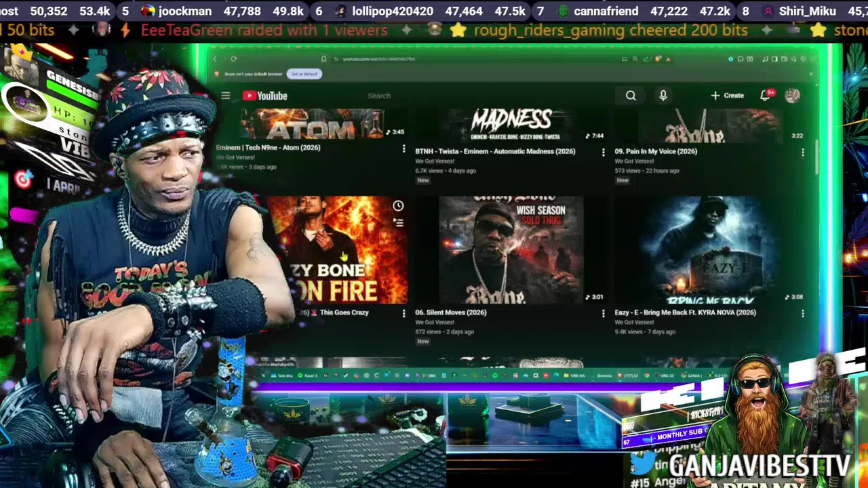The height and width of the screenshot is (488, 868).
Task: Open three-dot menu for Atom video
Action: tap(403, 148)
